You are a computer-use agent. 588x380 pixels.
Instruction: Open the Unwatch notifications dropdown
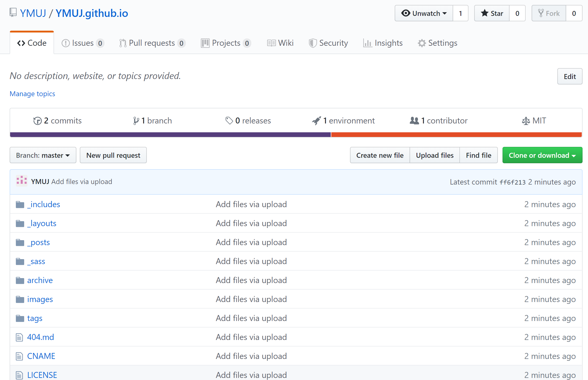tap(424, 13)
